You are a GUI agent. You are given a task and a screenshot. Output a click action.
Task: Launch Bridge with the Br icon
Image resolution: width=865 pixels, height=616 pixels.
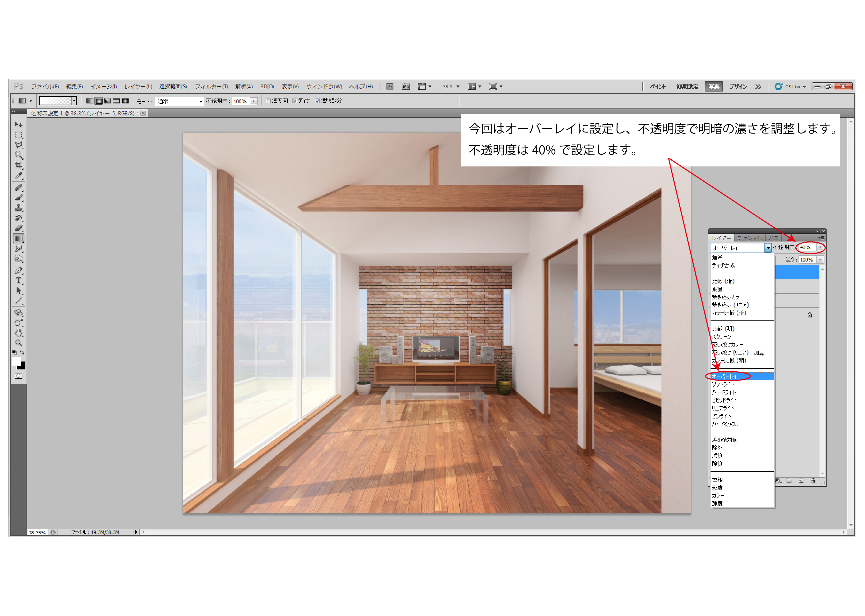coord(390,86)
